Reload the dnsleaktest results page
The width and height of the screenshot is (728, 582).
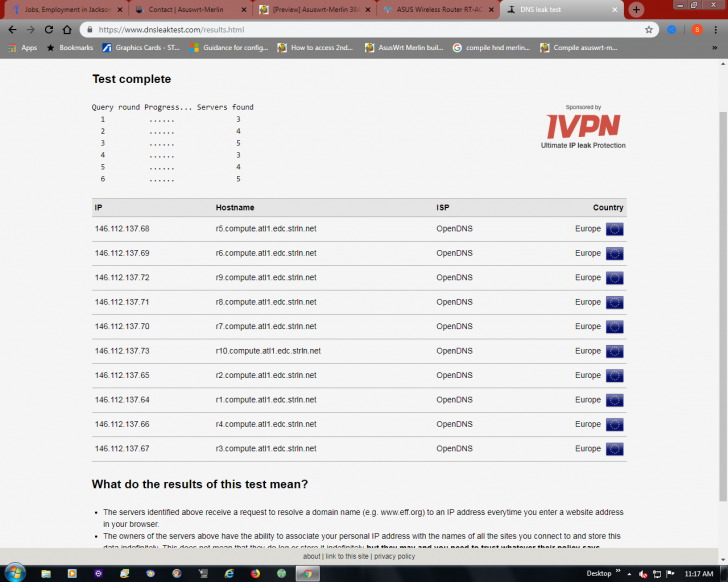tap(49, 30)
